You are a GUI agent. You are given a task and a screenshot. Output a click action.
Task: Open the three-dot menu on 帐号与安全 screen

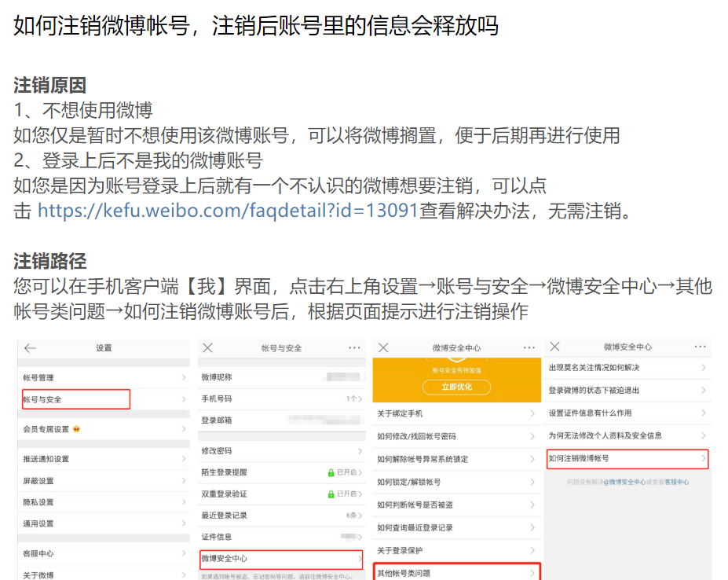[354, 347]
